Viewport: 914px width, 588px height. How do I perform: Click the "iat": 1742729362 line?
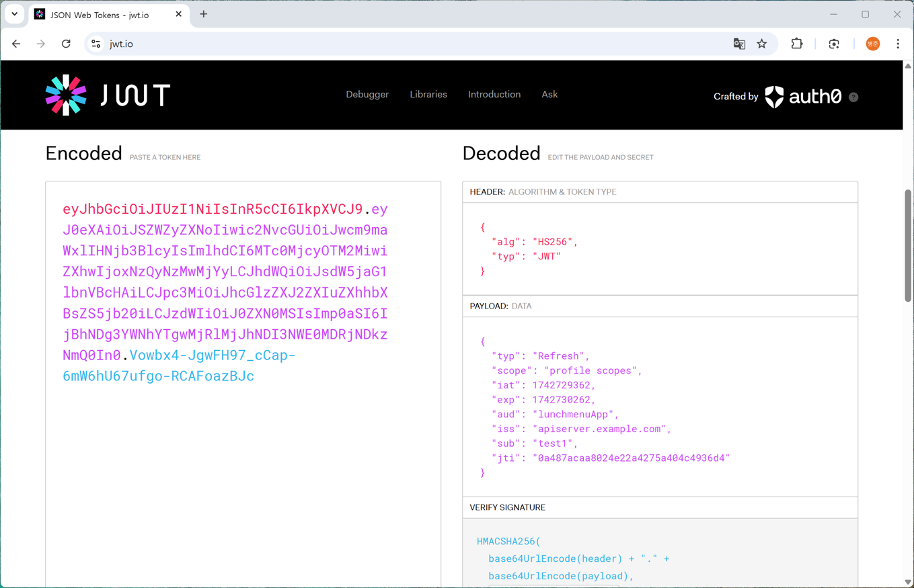click(543, 386)
